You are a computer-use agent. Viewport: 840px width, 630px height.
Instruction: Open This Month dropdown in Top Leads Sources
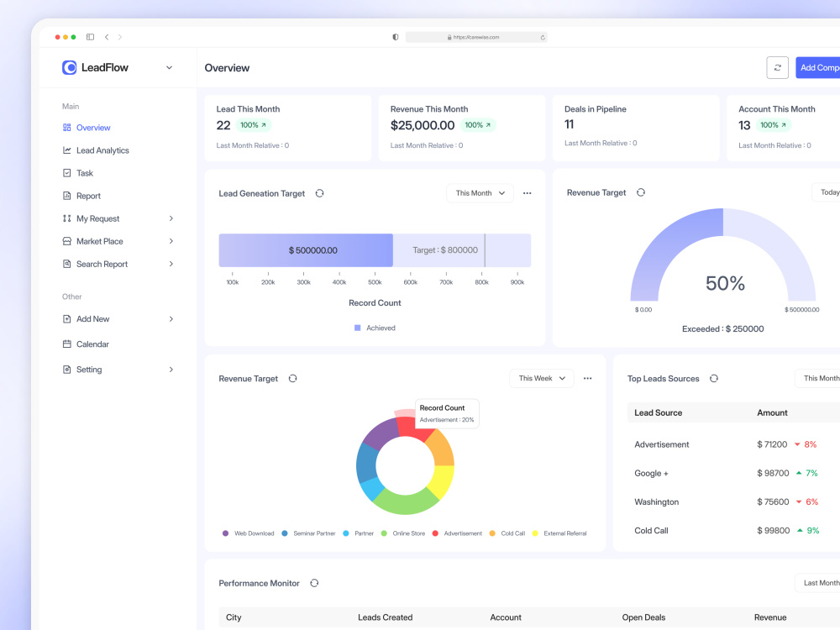(818, 378)
